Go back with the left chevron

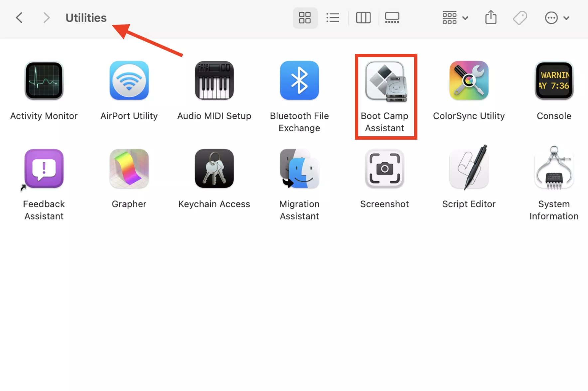click(19, 18)
